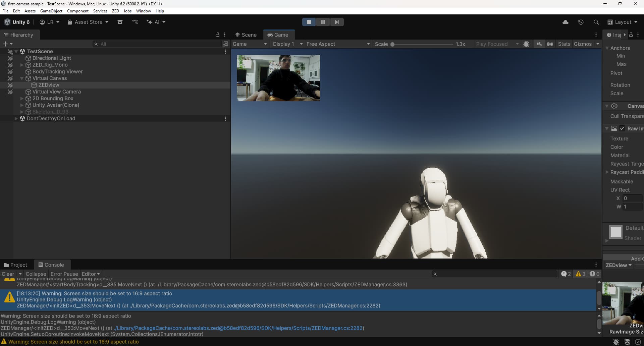Image resolution: width=644 pixels, height=346 pixels.
Task: Pause the running game
Action: click(x=323, y=22)
